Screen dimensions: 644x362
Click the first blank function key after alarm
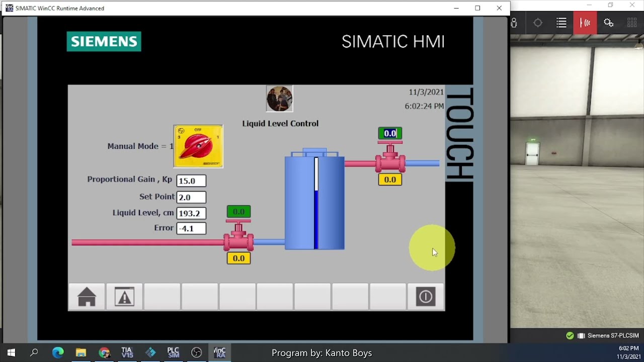click(162, 297)
